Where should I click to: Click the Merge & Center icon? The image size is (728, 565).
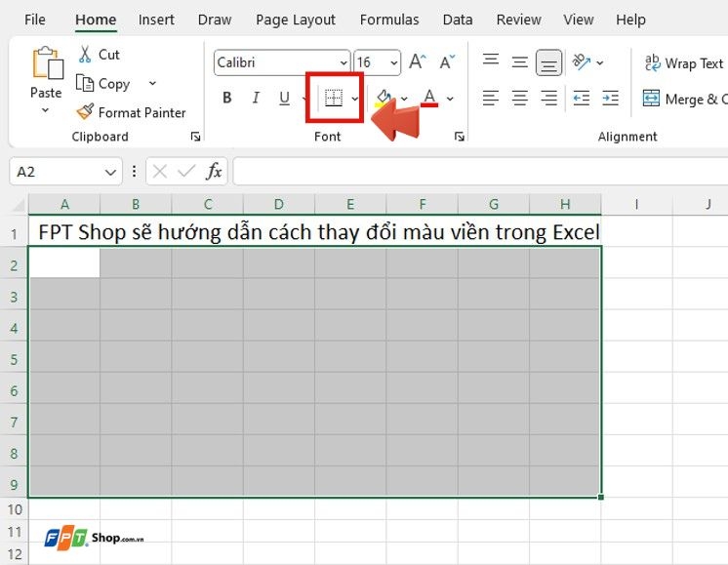tap(651, 98)
